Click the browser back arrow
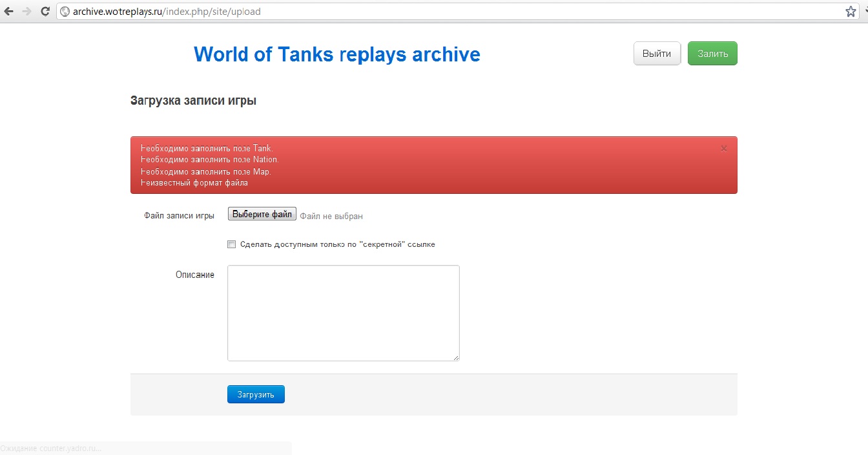The height and width of the screenshot is (455, 868). (x=9, y=12)
